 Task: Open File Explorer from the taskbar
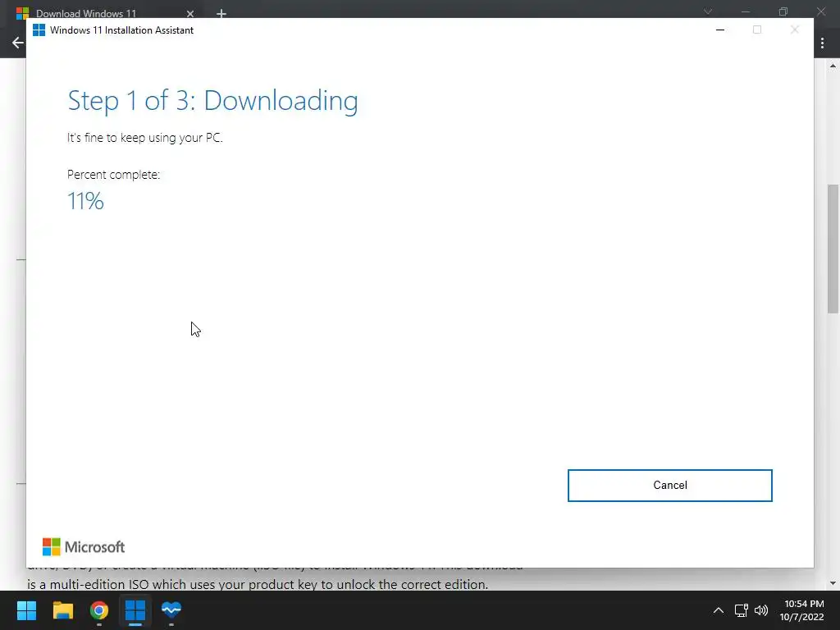tap(62, 609)
